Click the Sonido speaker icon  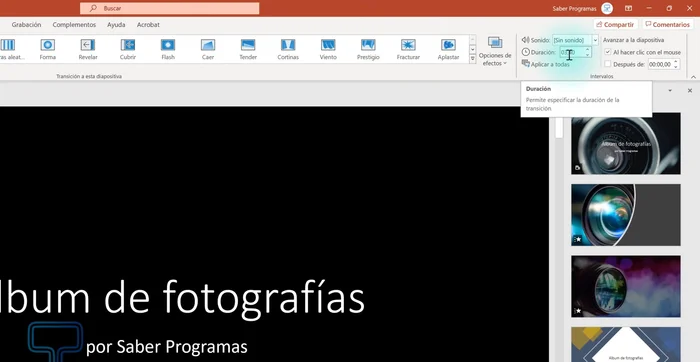525,40
